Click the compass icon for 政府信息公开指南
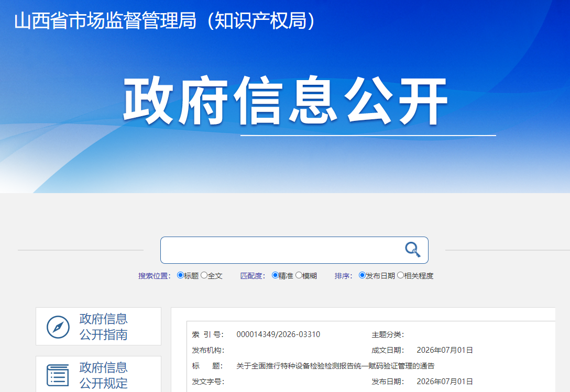 coord(58,327)
